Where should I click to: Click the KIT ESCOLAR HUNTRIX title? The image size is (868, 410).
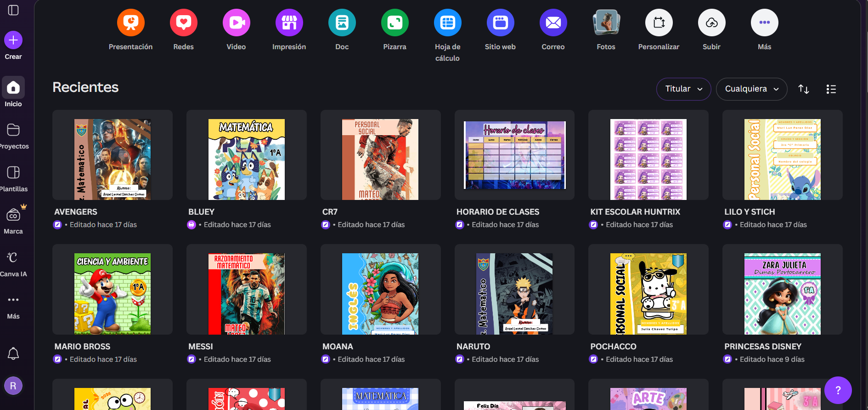pos(635,212)
